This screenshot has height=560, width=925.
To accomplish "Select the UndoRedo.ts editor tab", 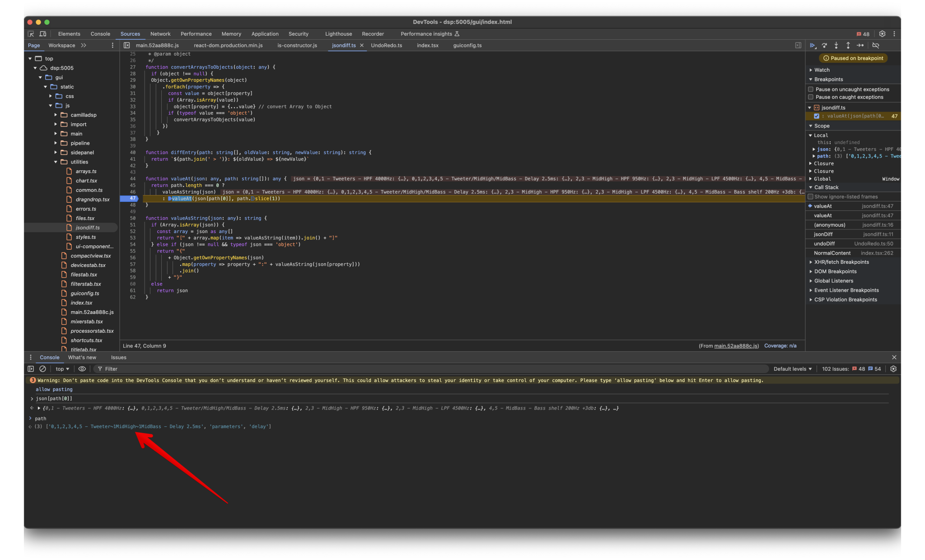I will point(387,45).
